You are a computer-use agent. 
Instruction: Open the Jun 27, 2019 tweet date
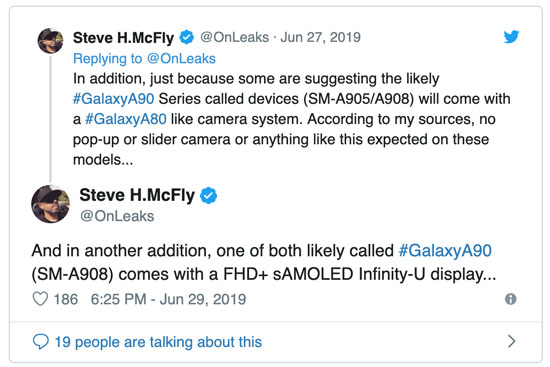pos(321,37)
